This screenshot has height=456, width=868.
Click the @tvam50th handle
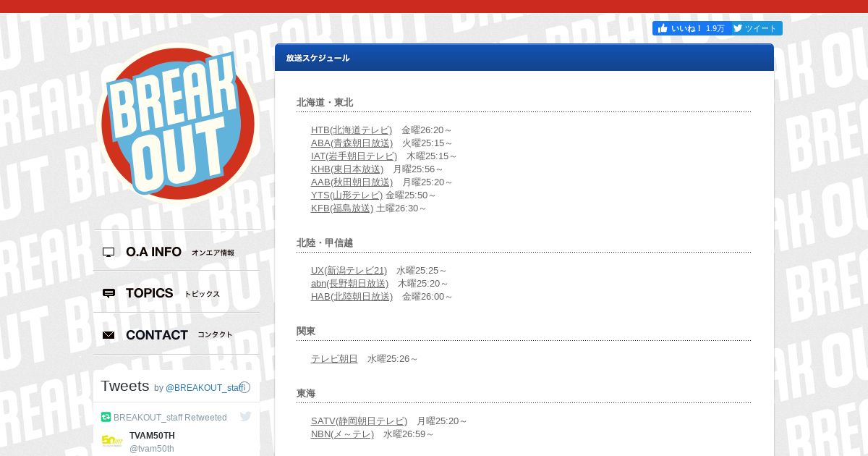pos(152,449)
